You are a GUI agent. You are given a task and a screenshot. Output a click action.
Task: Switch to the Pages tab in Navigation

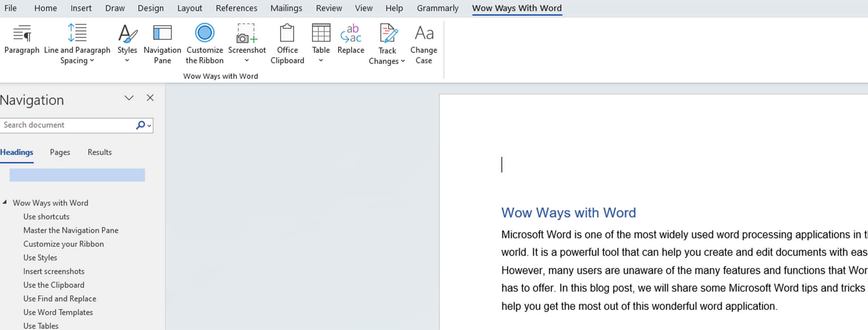[x=60, y=152]
